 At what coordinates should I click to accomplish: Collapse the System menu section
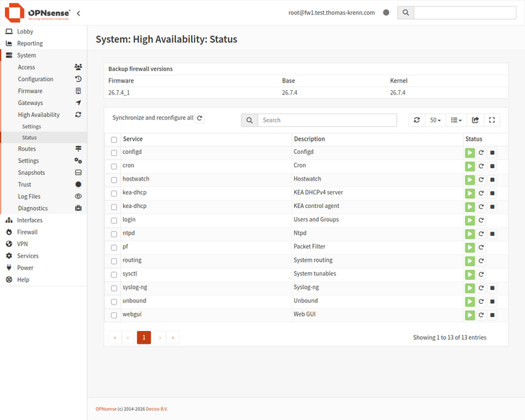[x=43, y=55]
